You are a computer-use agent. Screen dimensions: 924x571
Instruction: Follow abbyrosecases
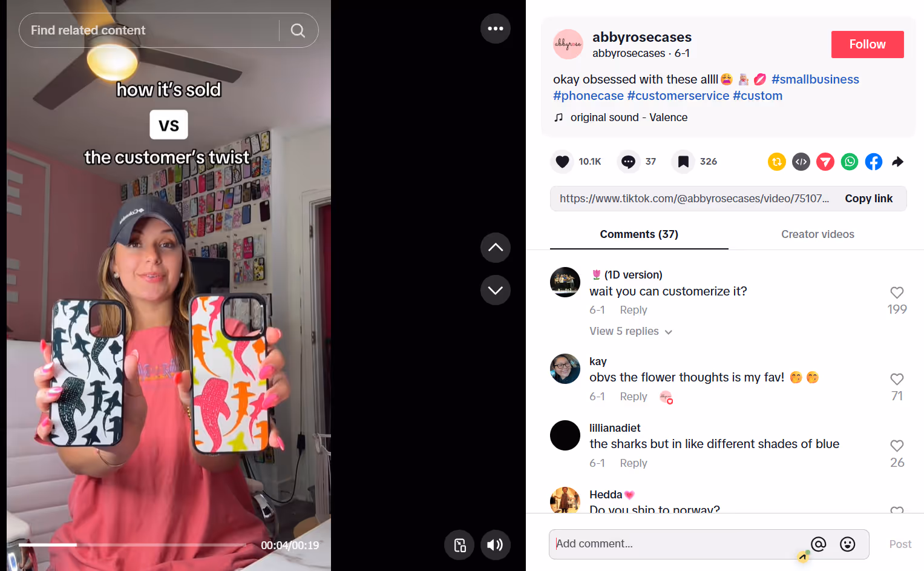pyautogui.click(x=867, y=44)
